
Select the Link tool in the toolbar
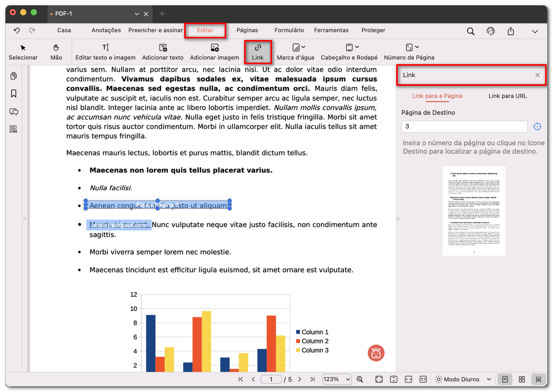coord(258,52)
